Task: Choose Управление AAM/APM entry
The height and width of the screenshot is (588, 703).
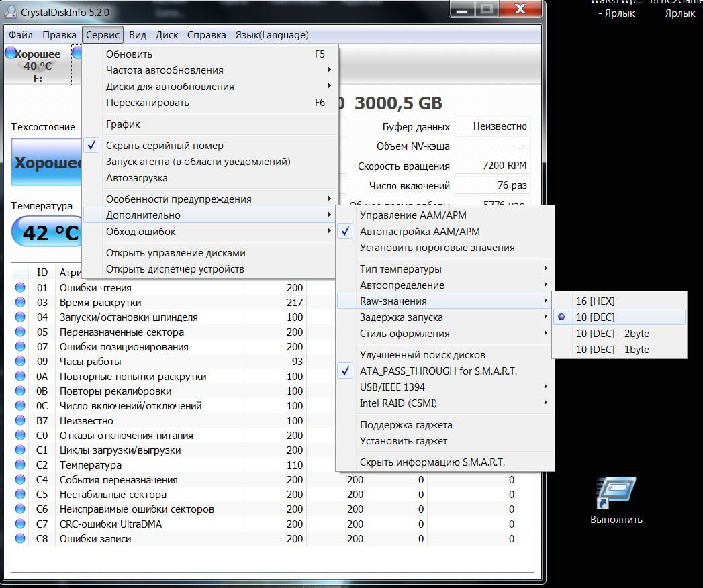Action: pyautogui.click(x=444, y=215)
